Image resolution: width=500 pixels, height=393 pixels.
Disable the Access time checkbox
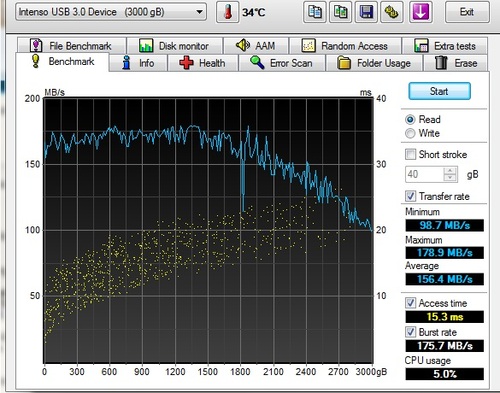coord(410,303)
